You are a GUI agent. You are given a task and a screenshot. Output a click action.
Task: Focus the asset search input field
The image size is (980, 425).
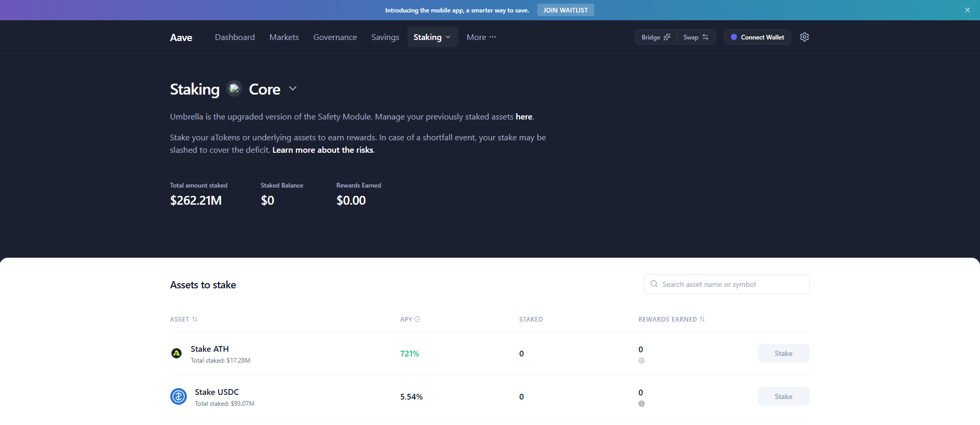click(726, 284)
